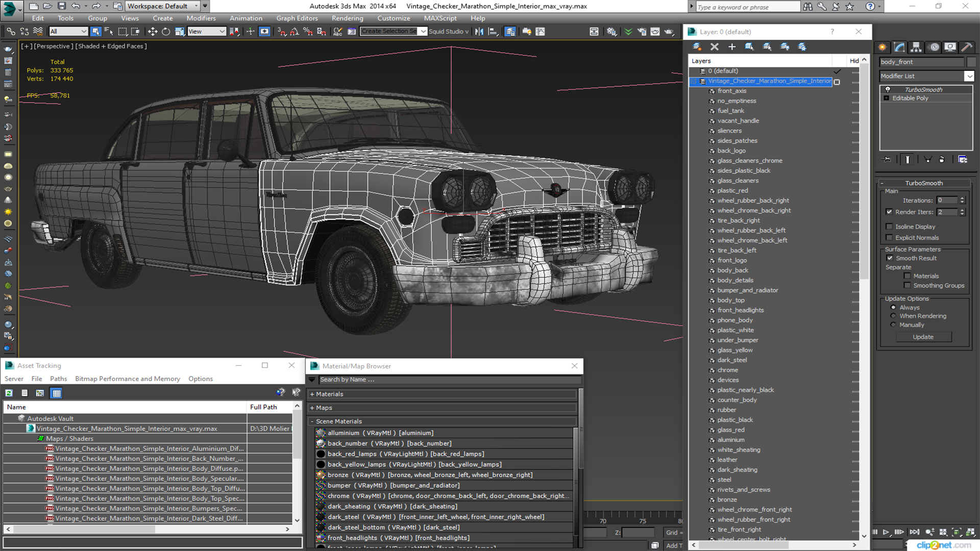Open the Manage Layers toolbar icon
The width and height of the screenshot is (980, 551).
coord(510,32)
